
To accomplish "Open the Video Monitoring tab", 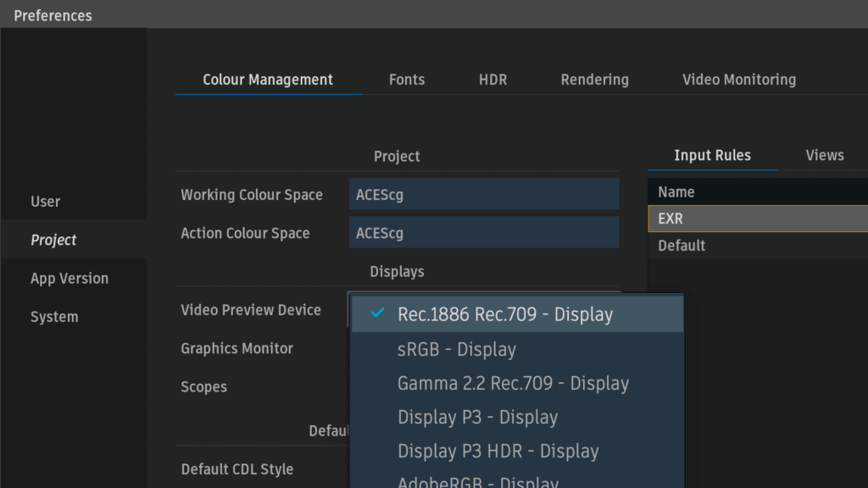I will click(739, 80).
